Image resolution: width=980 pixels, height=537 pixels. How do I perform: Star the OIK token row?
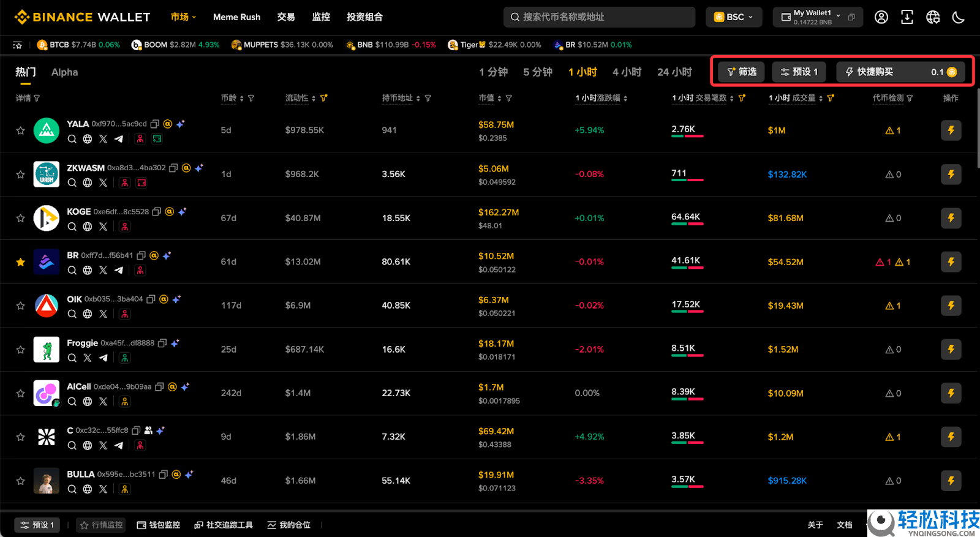click(20, 306)
